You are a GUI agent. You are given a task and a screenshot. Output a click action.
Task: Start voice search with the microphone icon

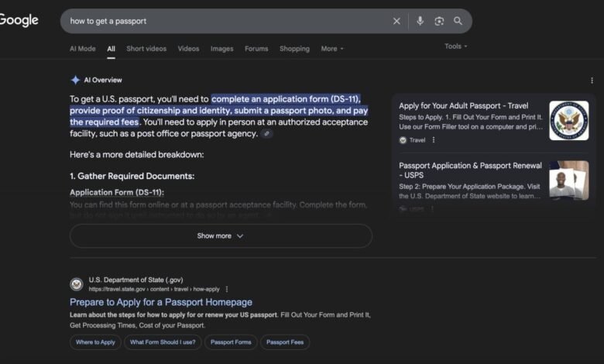click(420, 21)
